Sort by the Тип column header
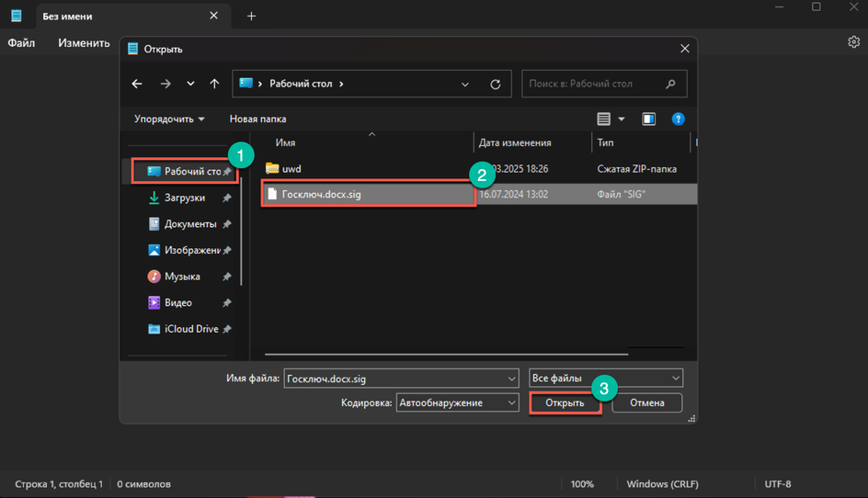The width and height of the screenshot is (868, 498). pyautogui.click(x=605, y=142)
